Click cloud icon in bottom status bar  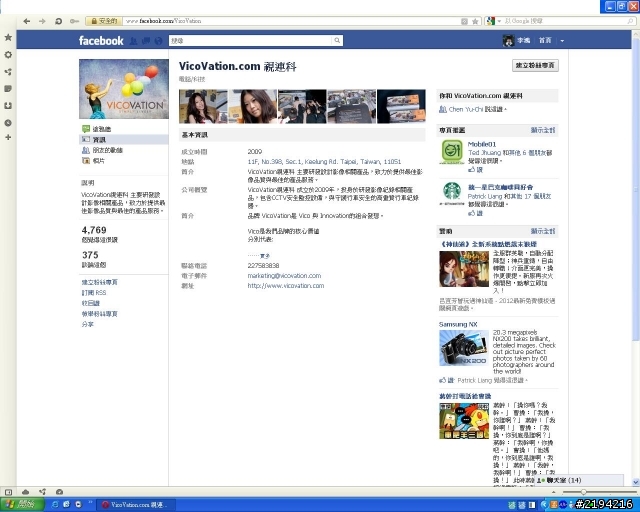pyautogui.click(x=25, y=492)
